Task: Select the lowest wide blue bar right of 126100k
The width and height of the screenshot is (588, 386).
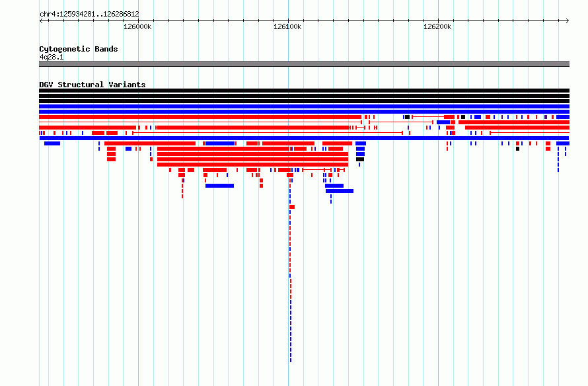Action: point(340,191)
